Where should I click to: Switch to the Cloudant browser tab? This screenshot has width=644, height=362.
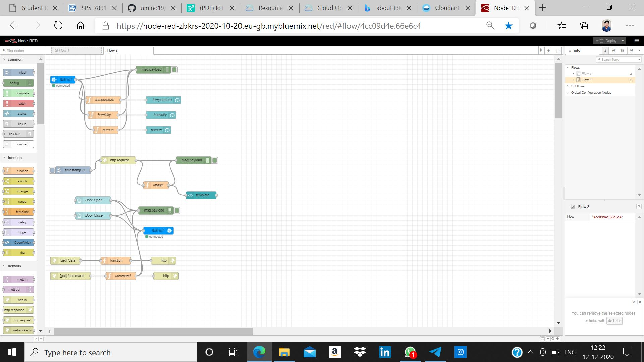tap(446, 8)
